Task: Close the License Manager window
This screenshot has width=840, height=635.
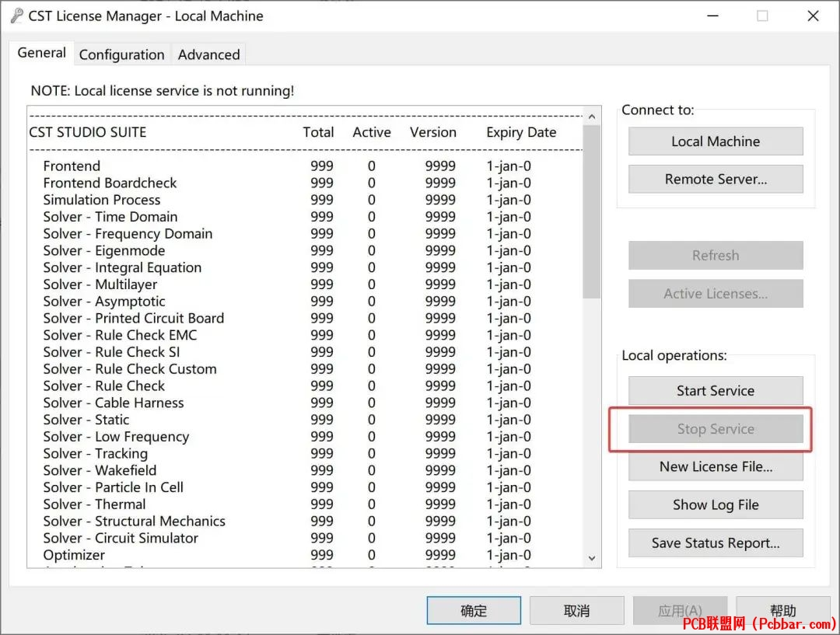Action: click(x=813, y=16)
